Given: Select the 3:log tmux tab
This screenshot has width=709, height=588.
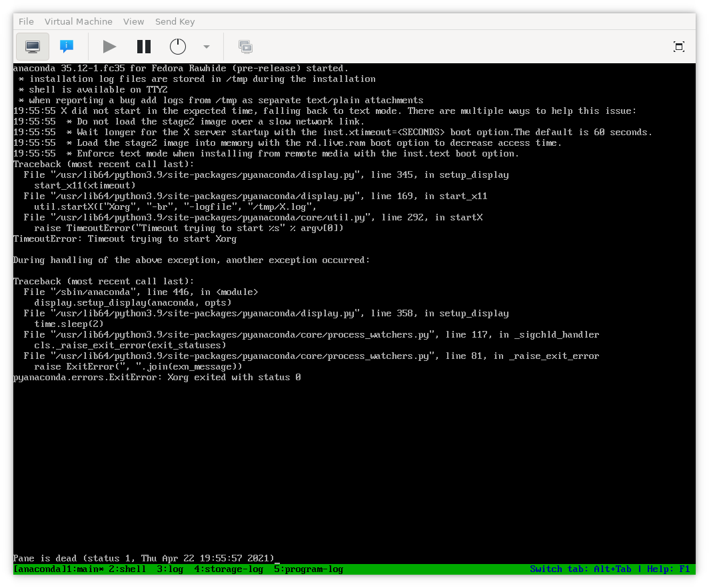Looking at the screenshot, I should (x=170, y=569).
